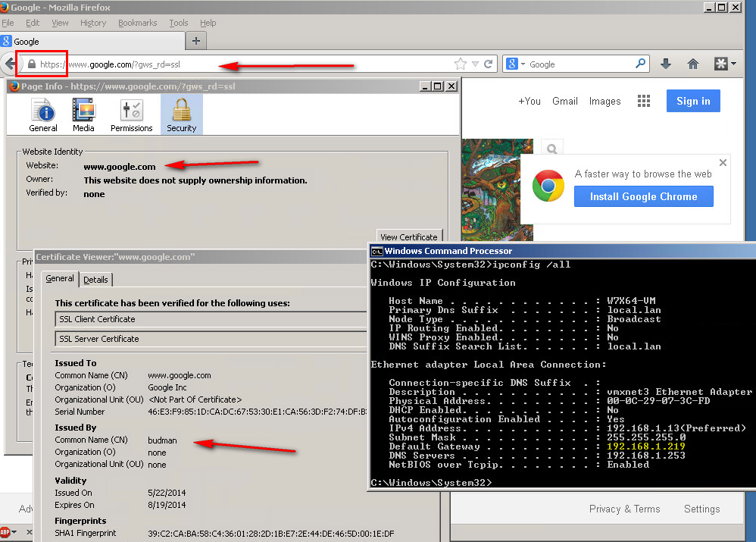Click the SHA1 fingerprint value

(x=271, y=534)
